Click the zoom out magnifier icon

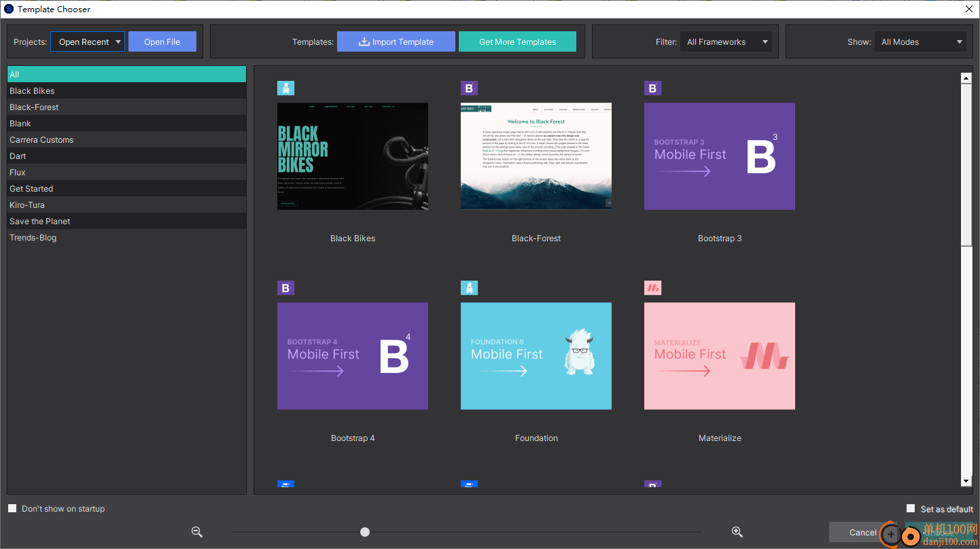click(x=197, y=532)
